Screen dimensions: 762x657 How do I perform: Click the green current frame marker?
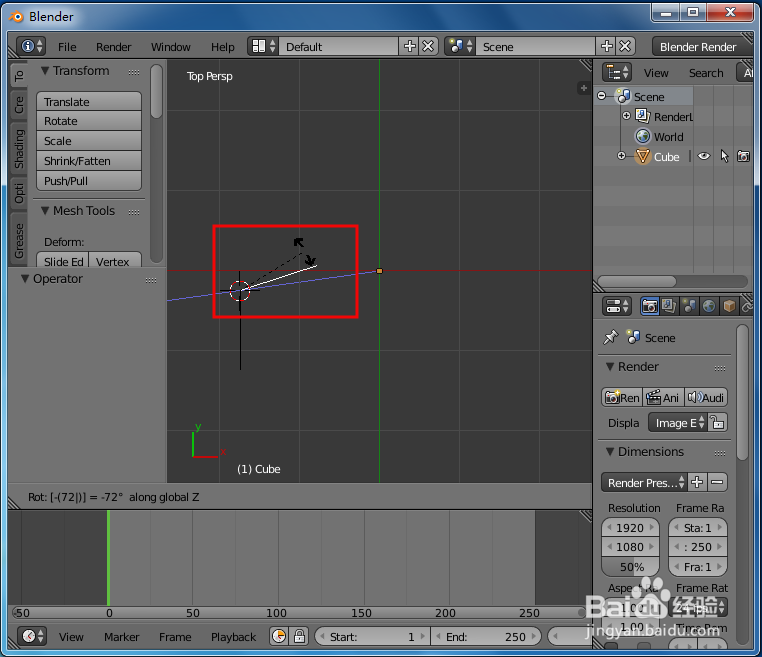[108, 557]
